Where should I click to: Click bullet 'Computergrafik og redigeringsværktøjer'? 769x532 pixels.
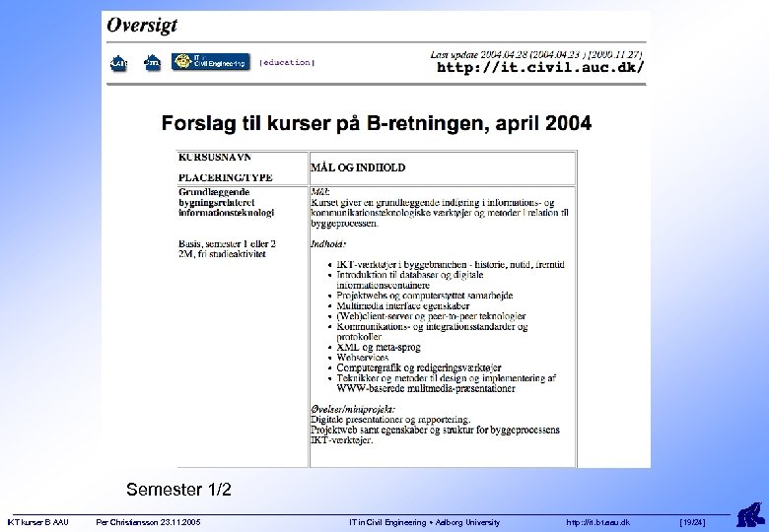click(418, 367)
